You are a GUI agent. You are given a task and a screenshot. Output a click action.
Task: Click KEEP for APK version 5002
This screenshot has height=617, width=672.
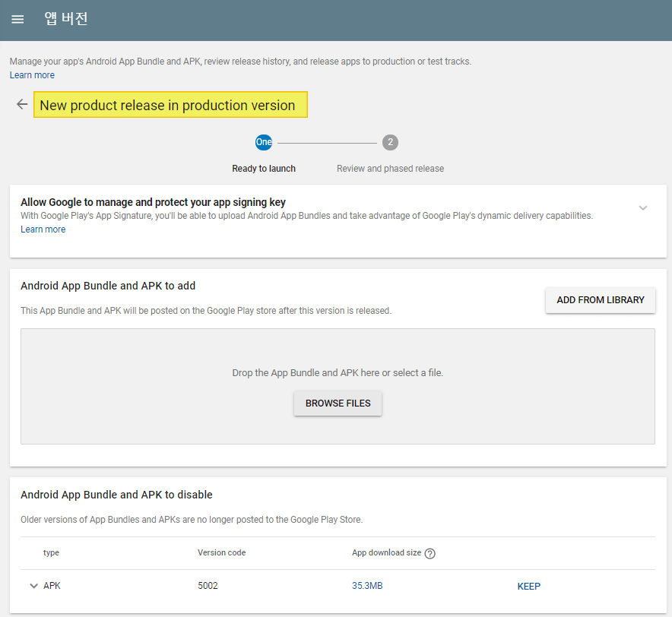point(528,587)
